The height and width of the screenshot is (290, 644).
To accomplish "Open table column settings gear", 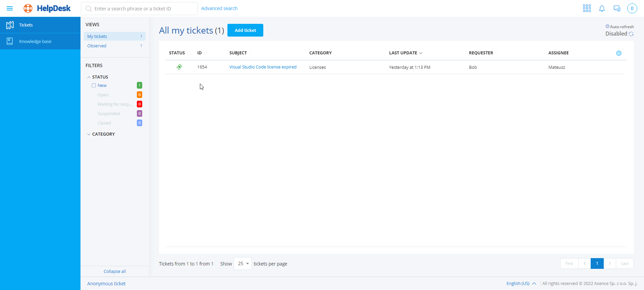I will click(x=619, y=53).
